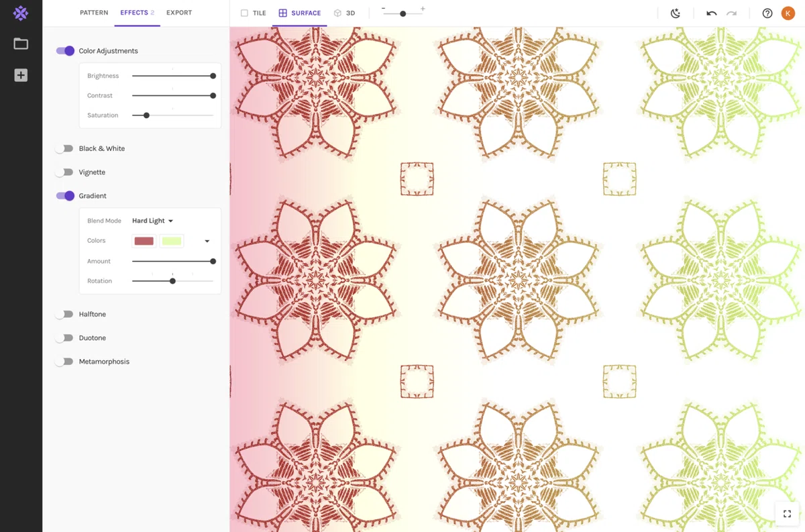Expand the gradient Colors preset arrow

[x=207, y=241]
